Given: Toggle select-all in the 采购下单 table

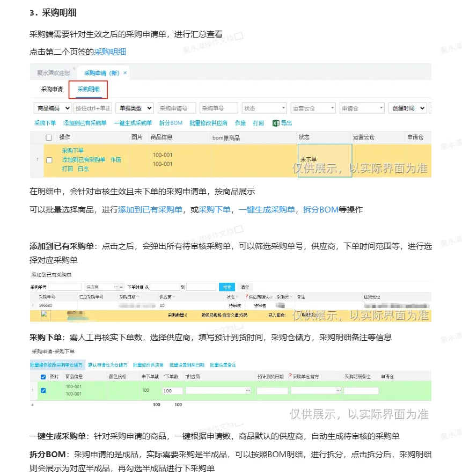Looking at the screenshot, I should coord(43,378).
